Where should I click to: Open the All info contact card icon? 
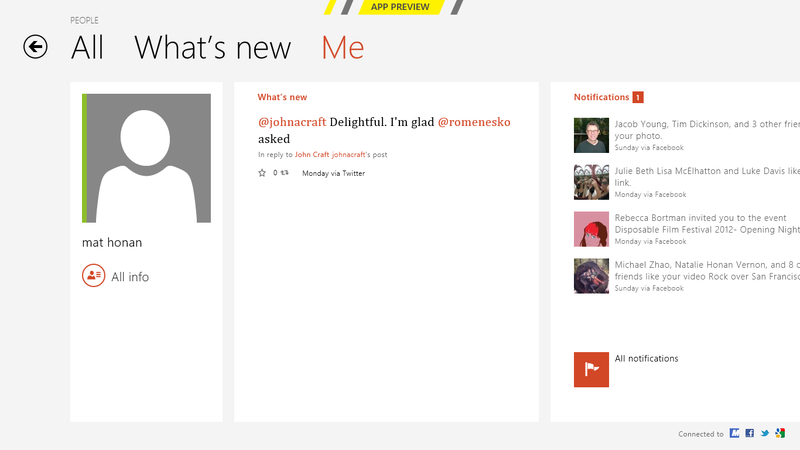tap(93, 276)
